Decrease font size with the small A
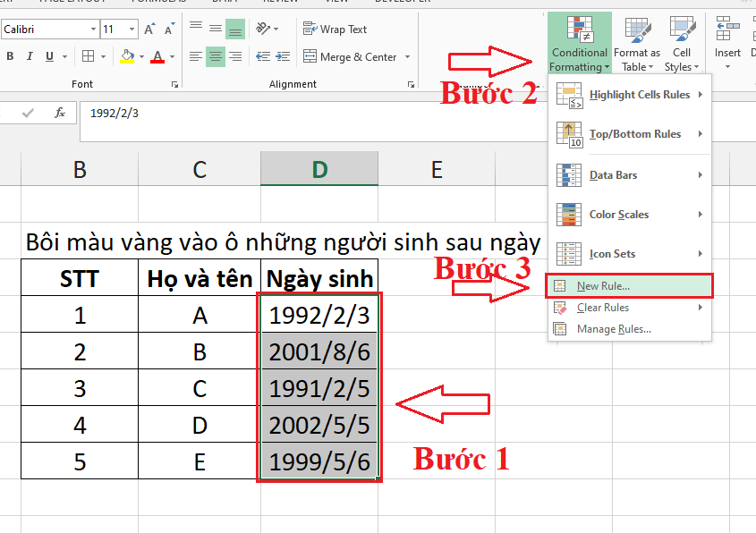The height and width of the screenshot is (533, 756). [x=169, y=30]
